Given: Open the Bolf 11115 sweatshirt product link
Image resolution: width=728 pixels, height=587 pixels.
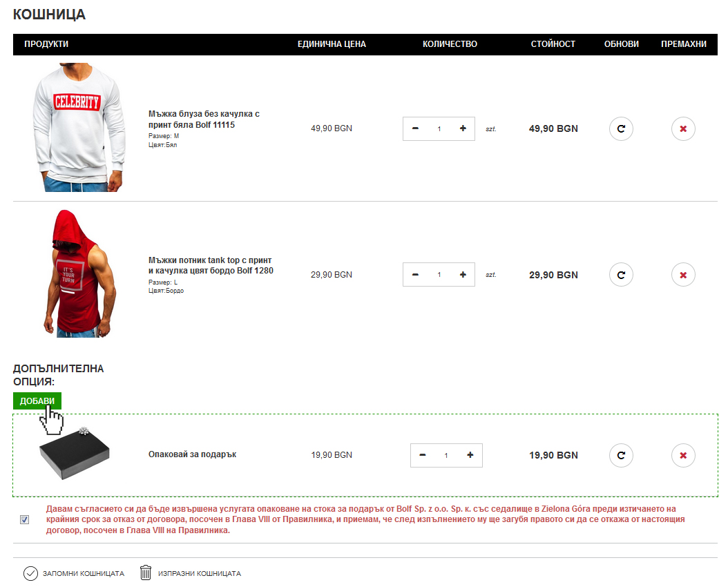Looking at the screenshot, I should (203, 119).
